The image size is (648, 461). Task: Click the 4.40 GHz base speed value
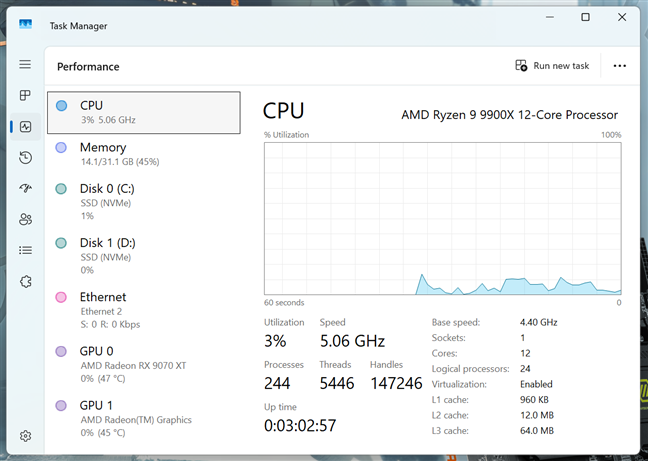[x=538, y=322]
